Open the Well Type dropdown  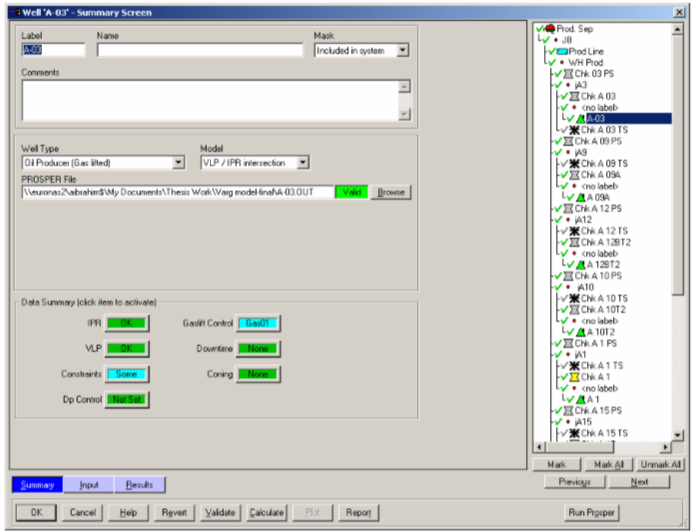tap(178, 163)
